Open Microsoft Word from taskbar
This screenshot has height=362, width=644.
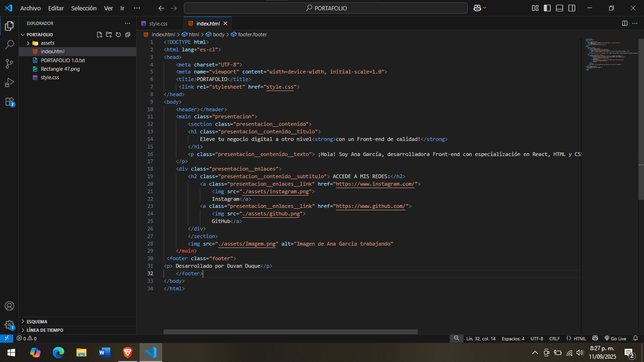pos(105,352)
